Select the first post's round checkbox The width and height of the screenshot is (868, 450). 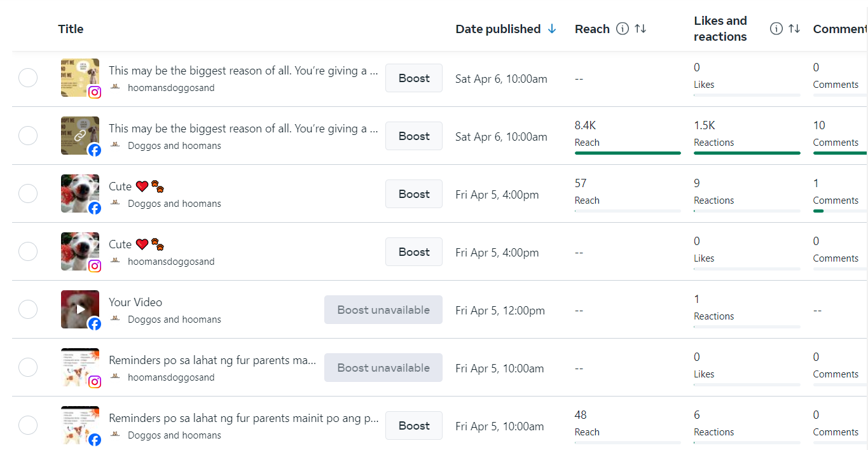28,78
